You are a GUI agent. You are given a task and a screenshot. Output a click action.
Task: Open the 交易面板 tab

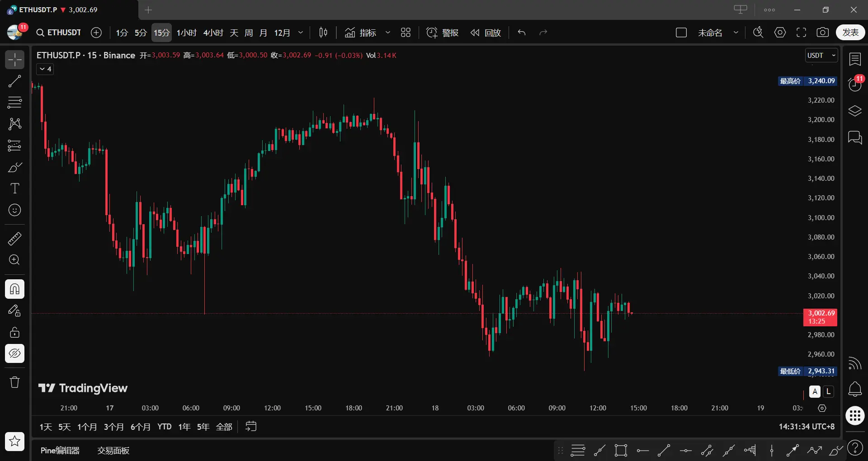coord(113,451)
